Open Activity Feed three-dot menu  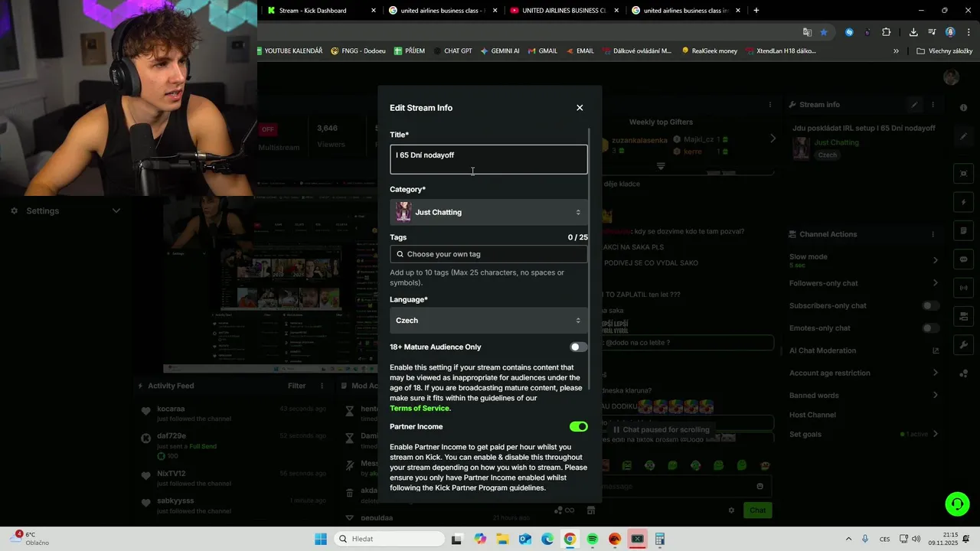click(322, 386)
